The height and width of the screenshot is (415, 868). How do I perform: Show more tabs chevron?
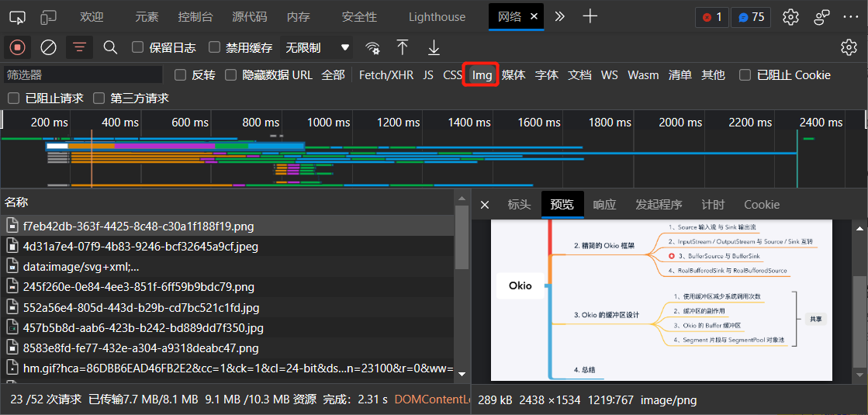click(x=559, y=16)
